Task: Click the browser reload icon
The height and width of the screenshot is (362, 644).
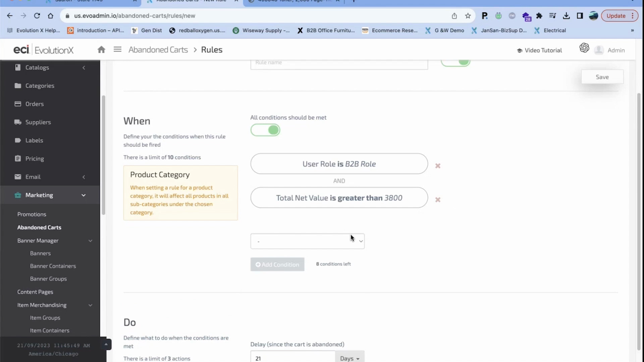Action: pyautogui.click(x=37, y=16)
